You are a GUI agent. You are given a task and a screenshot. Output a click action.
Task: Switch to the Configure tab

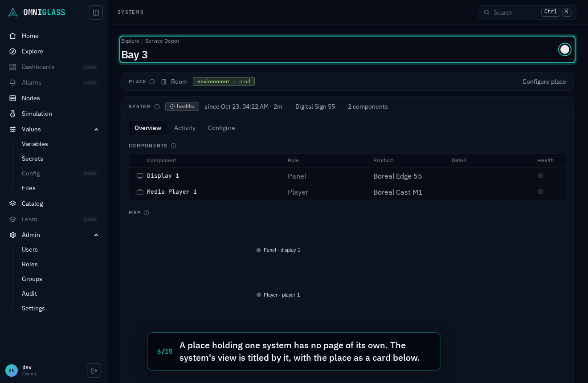221,128
